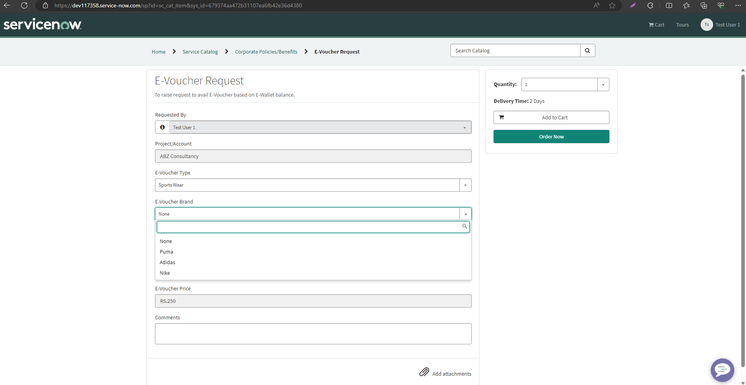Choose Nike from the brand list
Viewport: 746px width, 385px height.
(x=313, y=273)
